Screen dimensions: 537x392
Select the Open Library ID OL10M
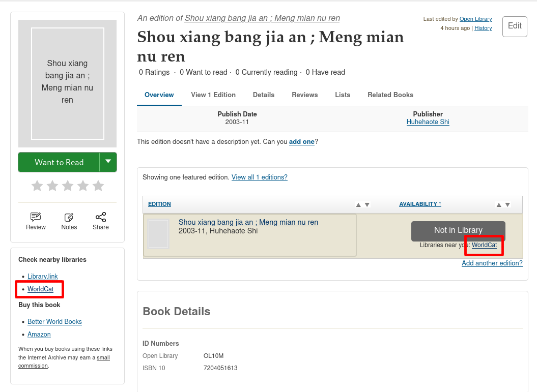click(213, 356)
